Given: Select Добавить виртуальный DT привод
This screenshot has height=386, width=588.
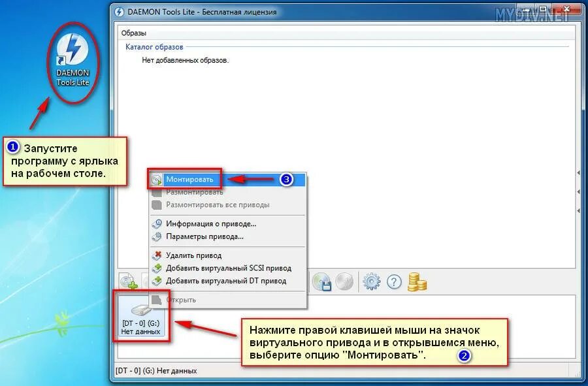Looking at the screenshot, I should point(228,281).
